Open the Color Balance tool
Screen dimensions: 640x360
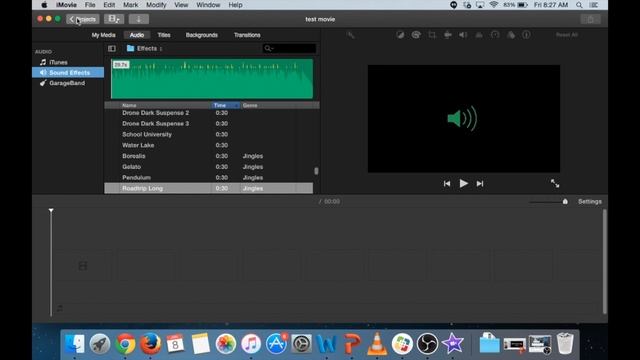(x=400, y=35)
